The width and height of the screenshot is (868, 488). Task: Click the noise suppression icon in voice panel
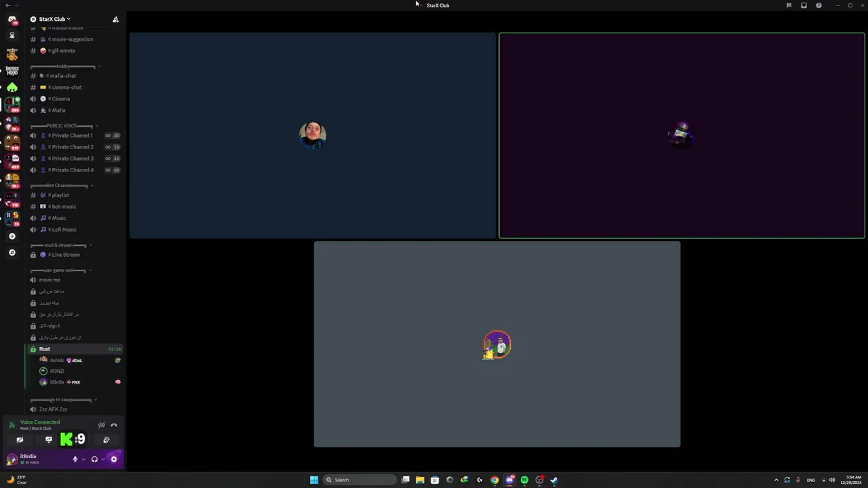(102, 425)
